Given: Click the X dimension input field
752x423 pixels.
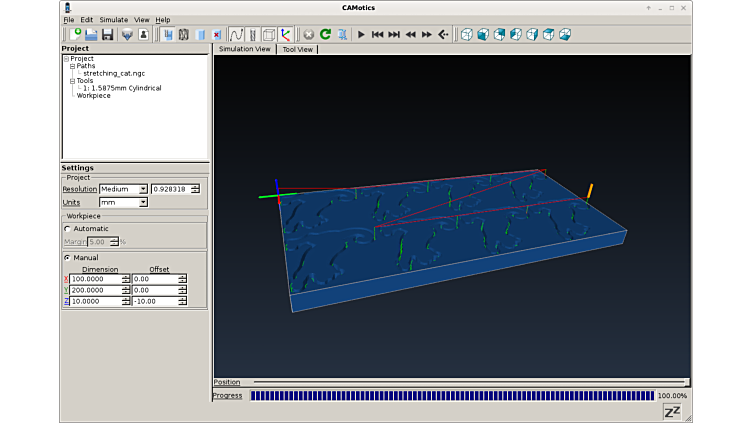Looking at the screenshot, I should point(96,279).
